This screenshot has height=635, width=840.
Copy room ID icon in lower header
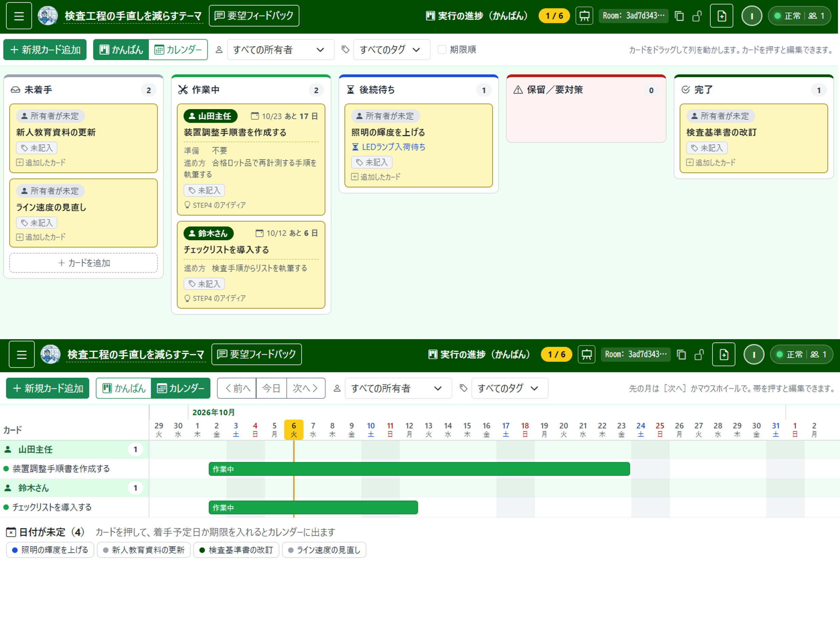coord(681,354)
